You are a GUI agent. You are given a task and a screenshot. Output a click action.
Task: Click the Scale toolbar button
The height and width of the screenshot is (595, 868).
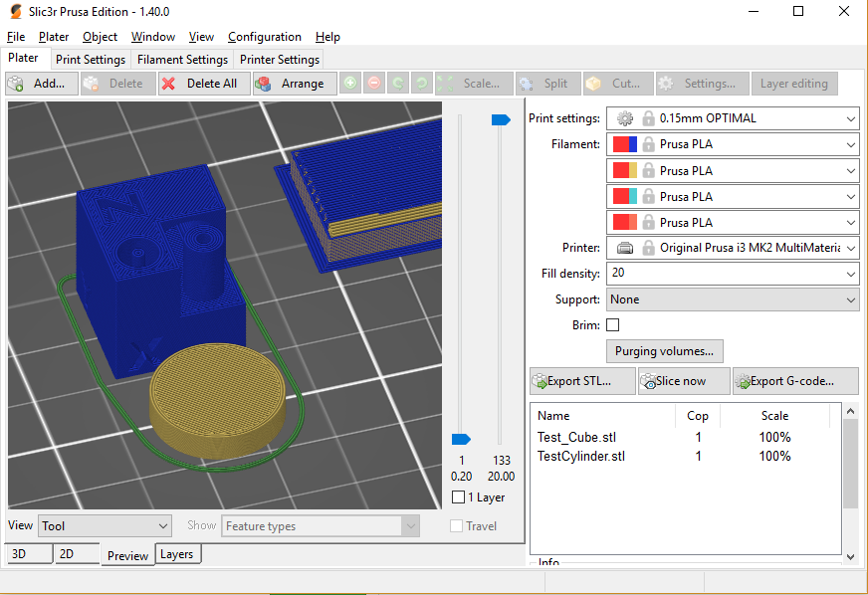[x=473, y=84]
